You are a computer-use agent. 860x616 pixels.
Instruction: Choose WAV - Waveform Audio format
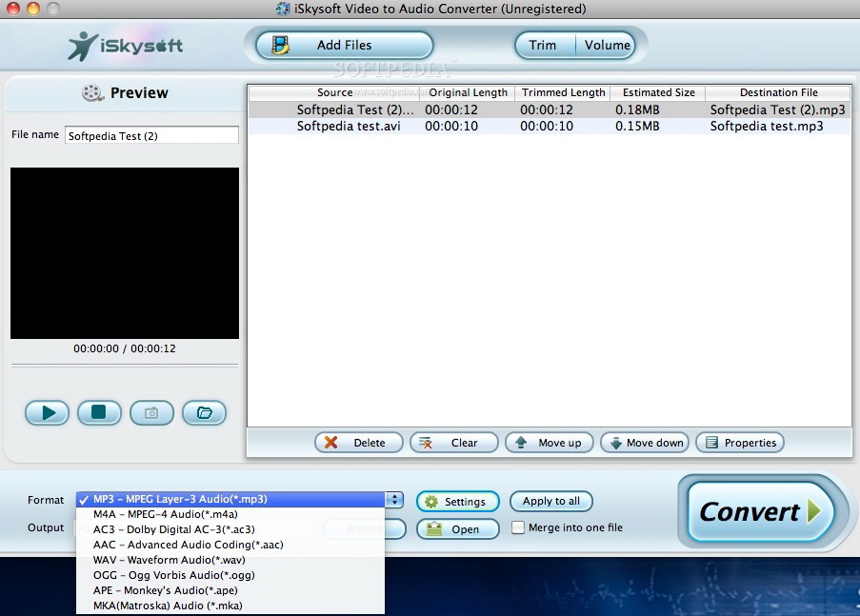pos(230,560)
